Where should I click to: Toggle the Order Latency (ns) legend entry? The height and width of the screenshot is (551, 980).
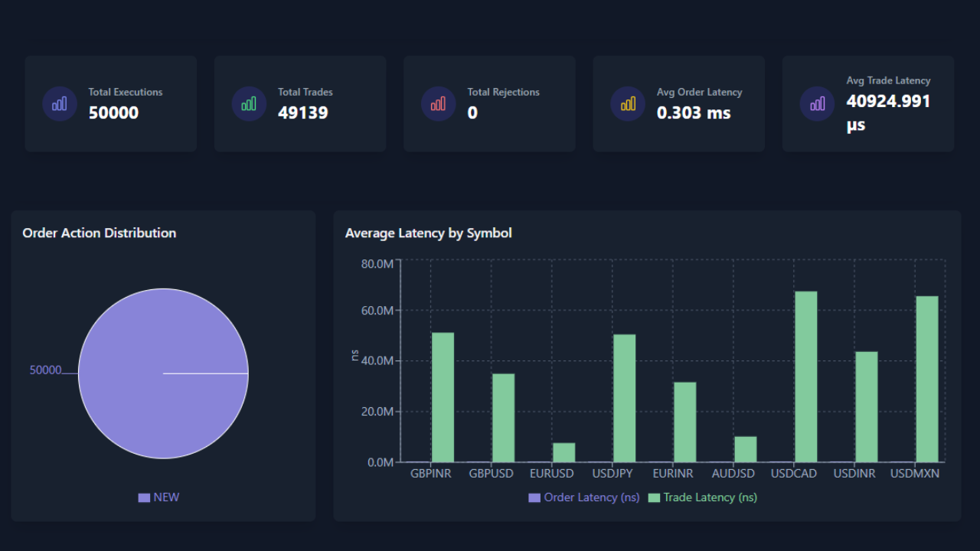(x=584, y=497)
